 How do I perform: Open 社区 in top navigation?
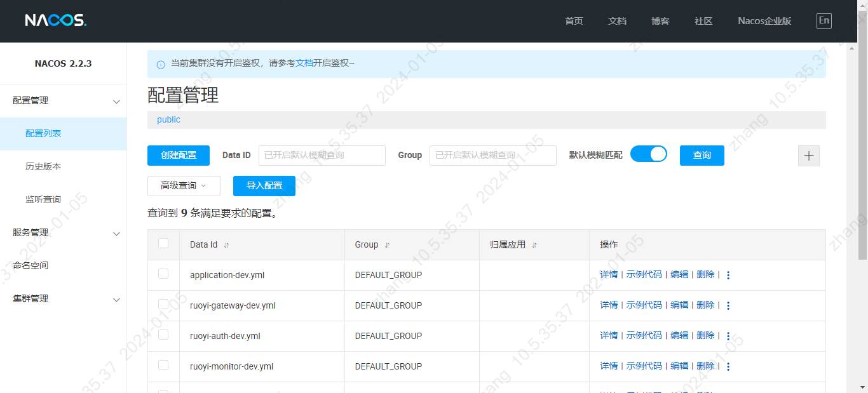703,21
